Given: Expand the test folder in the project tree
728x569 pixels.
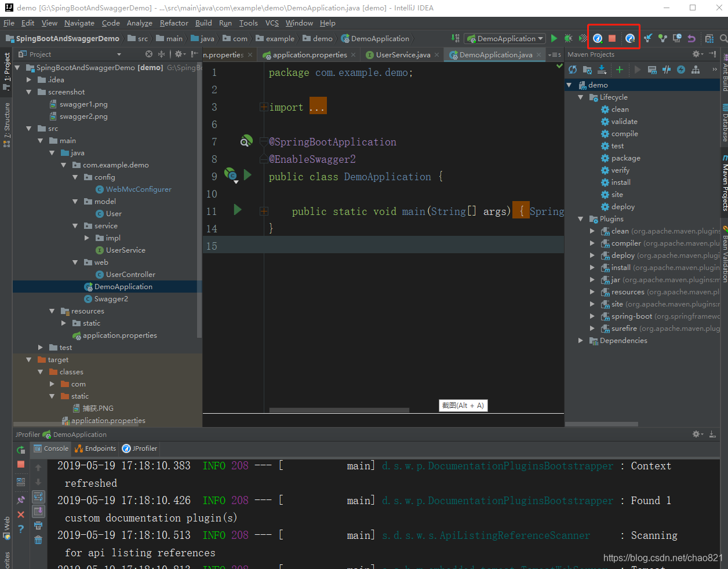Looking at the screenshot, I should [41, 348].
